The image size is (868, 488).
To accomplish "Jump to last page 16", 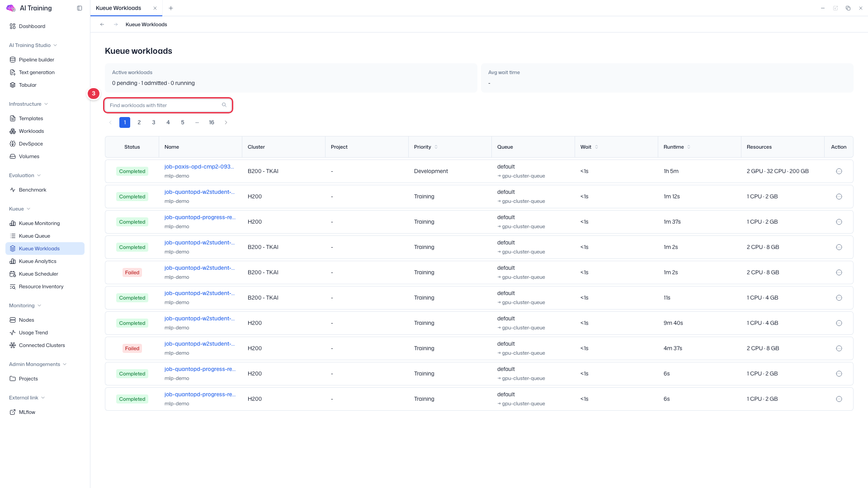I will (212, 122).
